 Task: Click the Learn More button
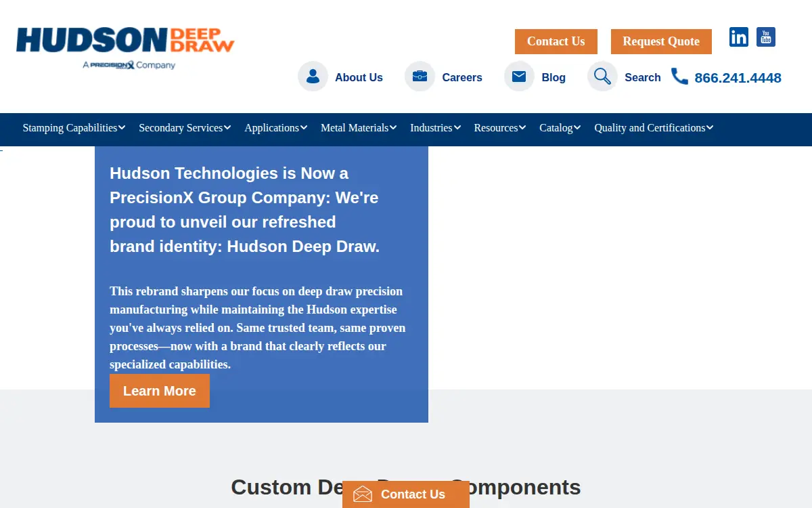160,391
